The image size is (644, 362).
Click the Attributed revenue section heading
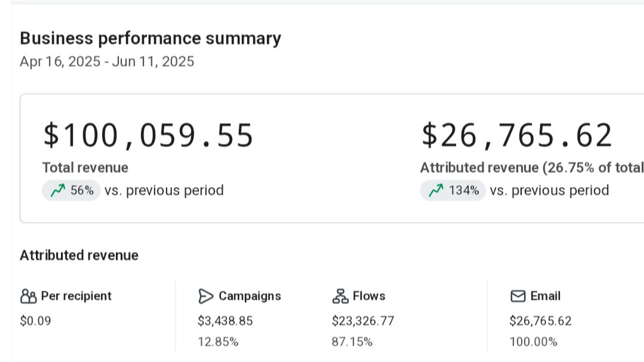79,255
